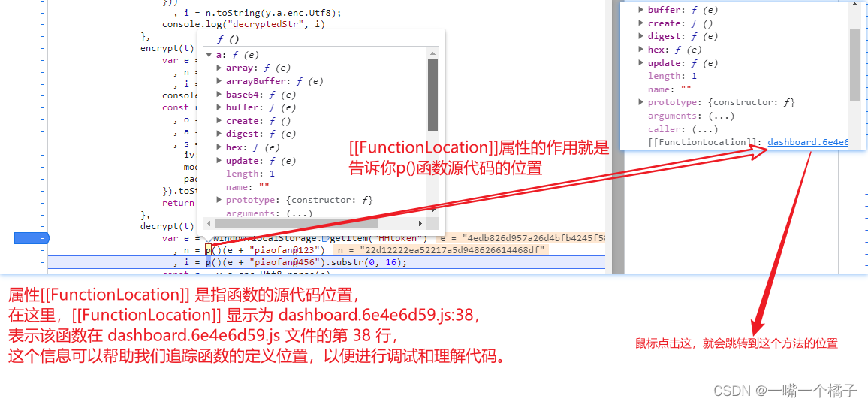The image size is (868, 405).
Task: Expand 'prototype: {constructor: f}' in hover popup
Action: 219,200
